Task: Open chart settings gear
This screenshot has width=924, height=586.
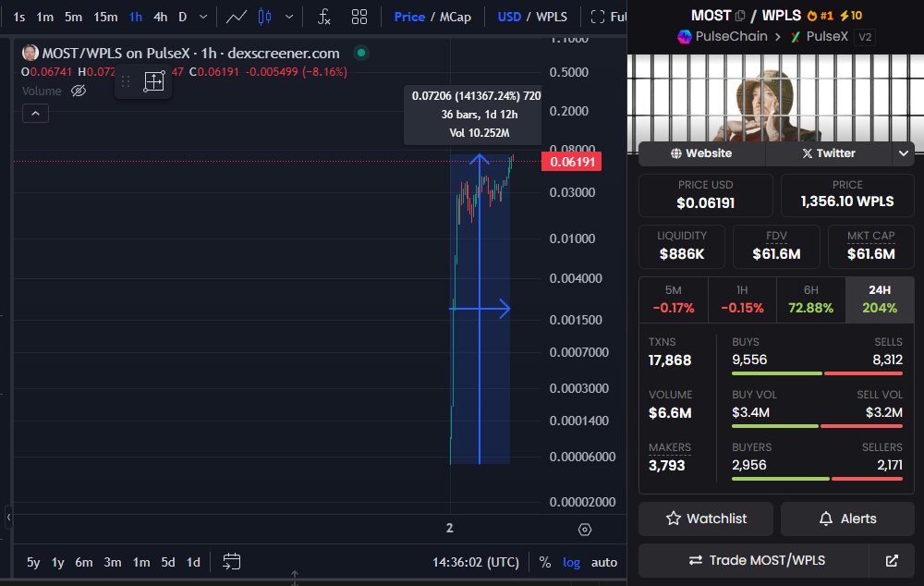Action: tap(585, 529)
